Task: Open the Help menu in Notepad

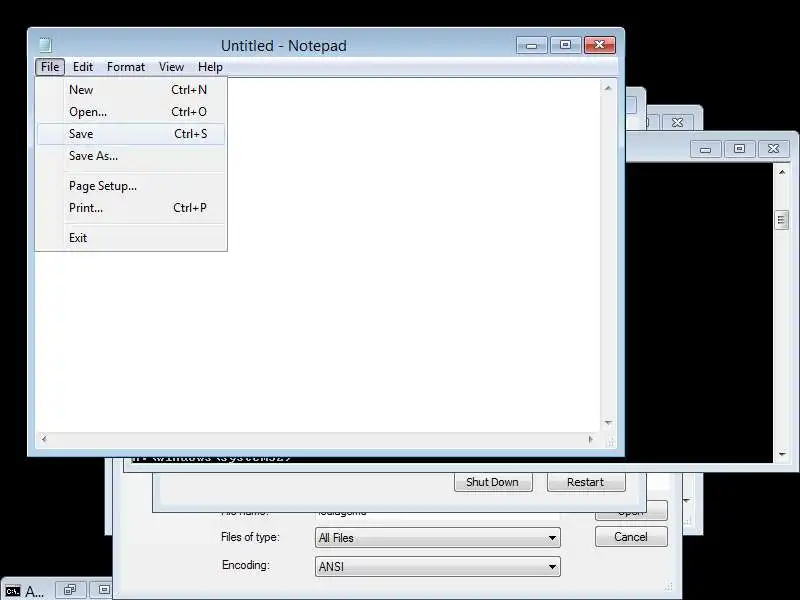Action: [210, 67]
